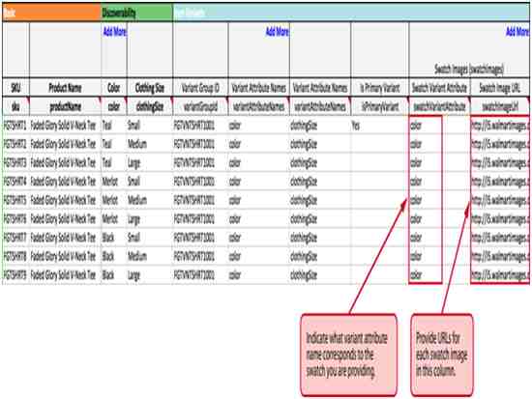The height and width of the screenshot is (399, 532).
Task: Select the product name in the FGTSHIRT1 row
Action: [x=64, y=126]
